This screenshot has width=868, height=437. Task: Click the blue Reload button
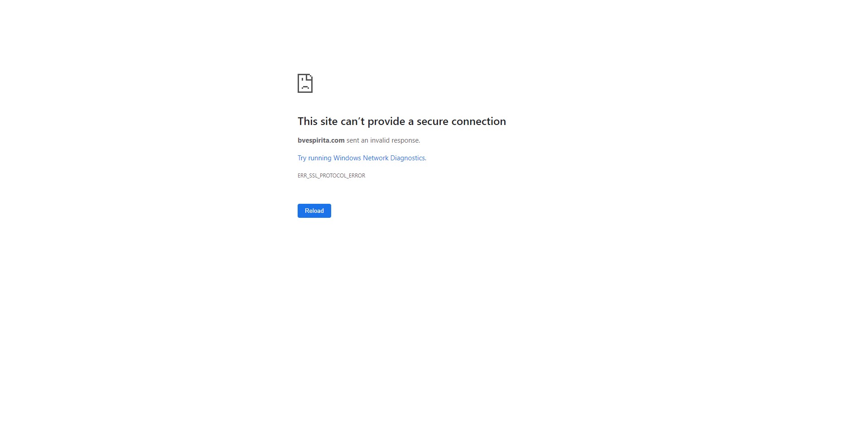[314, 211]
